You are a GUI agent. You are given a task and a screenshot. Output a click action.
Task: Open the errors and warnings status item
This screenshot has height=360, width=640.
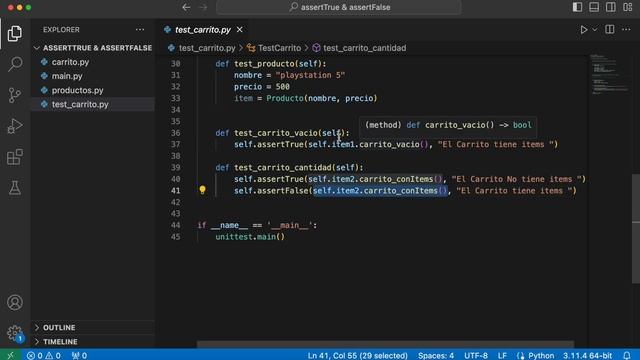click(44, 355)
